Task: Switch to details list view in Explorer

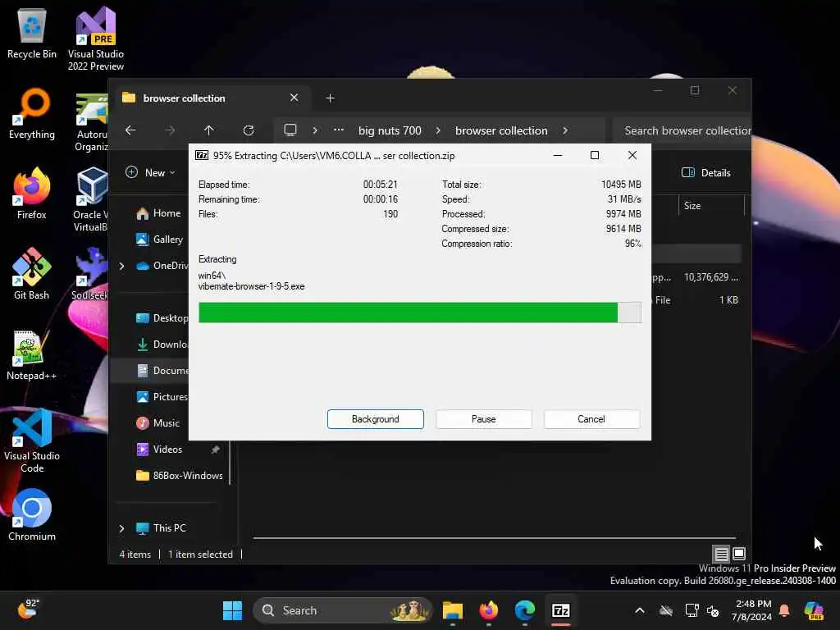Action: (721, 554)
